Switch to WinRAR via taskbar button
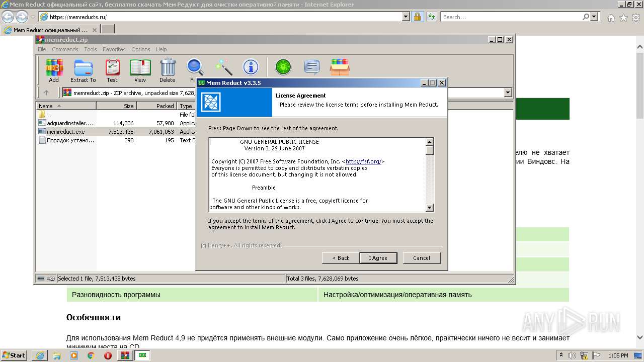This screenshot has height=362, width=644. coord(125,355)
